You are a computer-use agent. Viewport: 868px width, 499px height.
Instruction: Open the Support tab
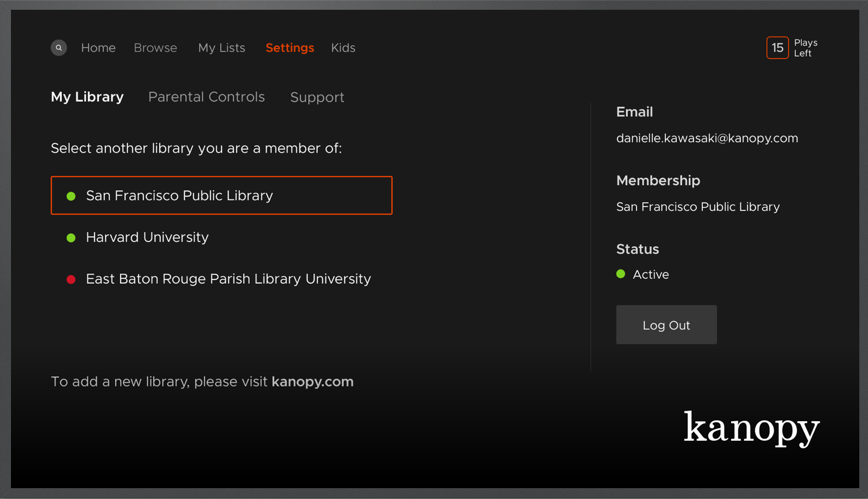tap(317, 97)
